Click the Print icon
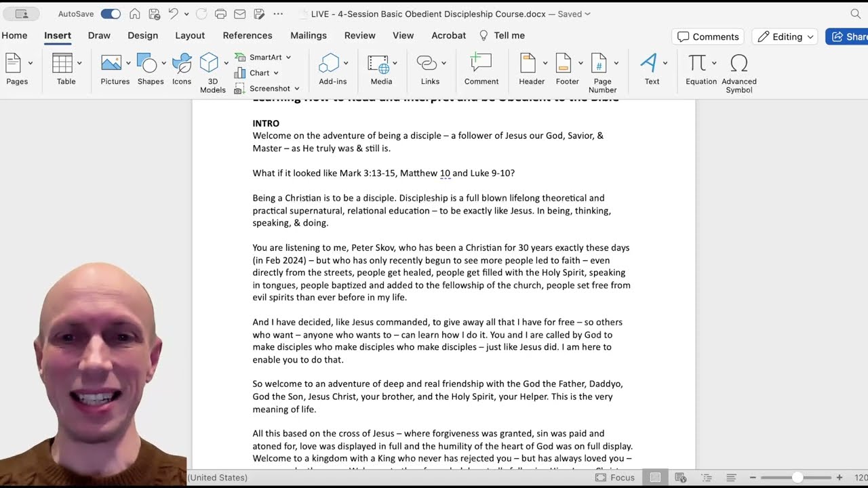Image resolution: width=868 pixels, height=488 pixels. [x=220, y=14]
